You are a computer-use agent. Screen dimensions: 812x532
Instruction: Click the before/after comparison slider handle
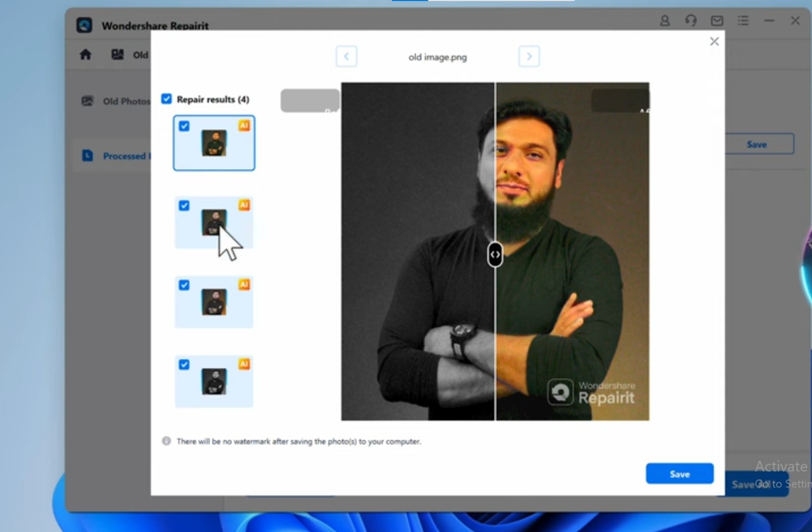click(495, 254)
